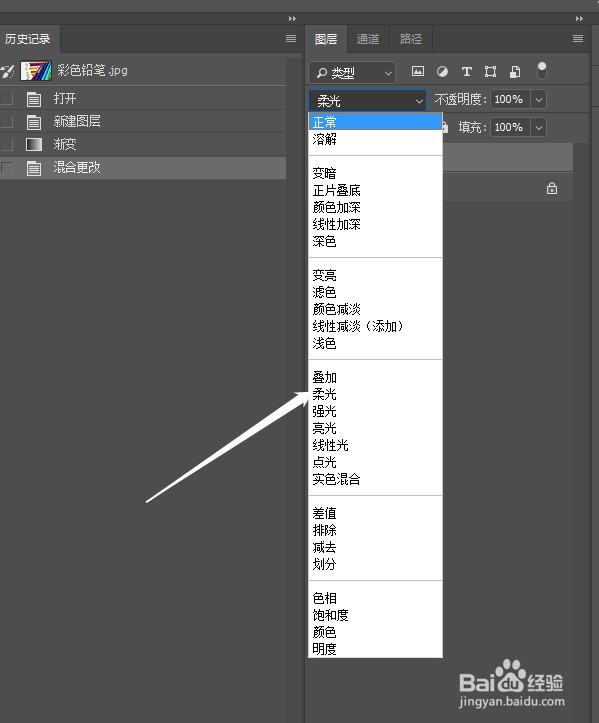Viewport: 599px width, 723px height.
Task: Choose 颜色加深 blend mode
Action: (375, 207)
